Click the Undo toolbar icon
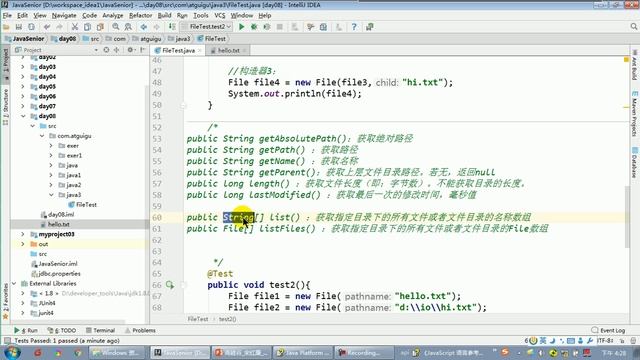The image size is (640, 360). tap(47, 27)
